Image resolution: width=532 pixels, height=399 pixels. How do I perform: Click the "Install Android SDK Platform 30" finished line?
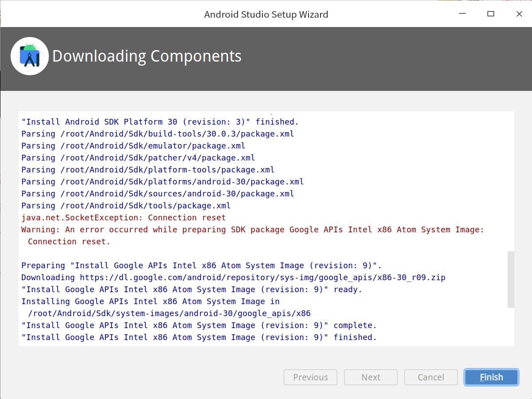pos(160,122)
